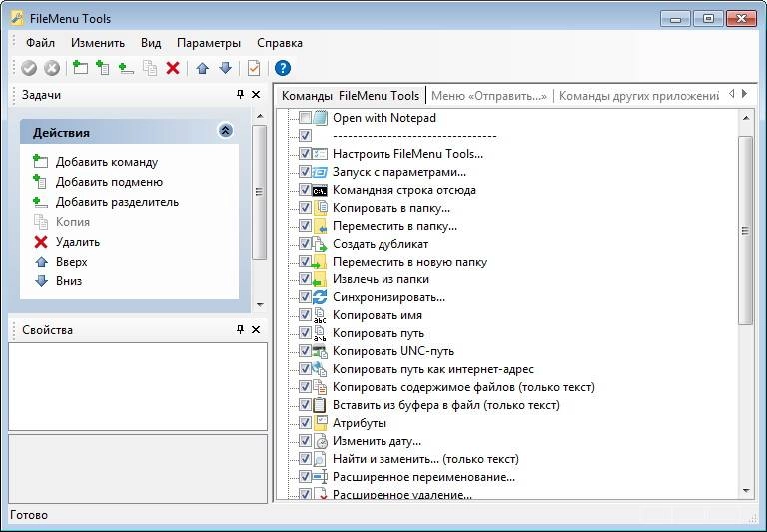Click Задачи panel scrollbar up arrow
This screenshot has height=532, width=767.
[260, 117]
